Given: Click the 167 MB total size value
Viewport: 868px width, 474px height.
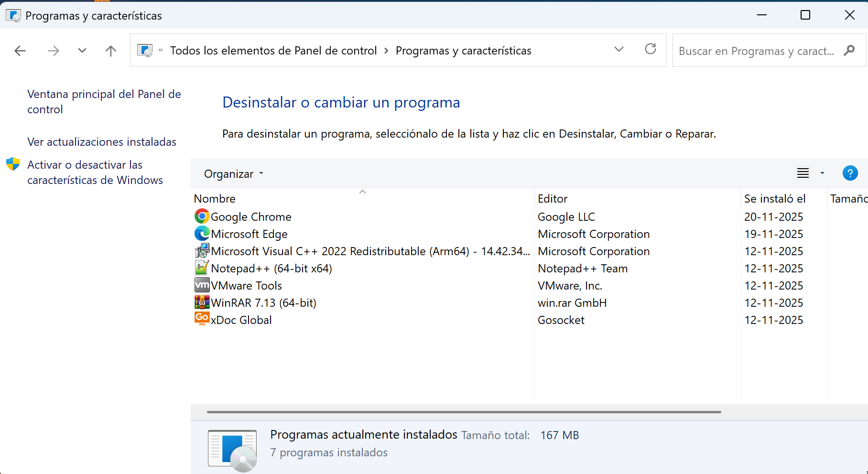Looking at the screenshot, I should click(560, 435).
